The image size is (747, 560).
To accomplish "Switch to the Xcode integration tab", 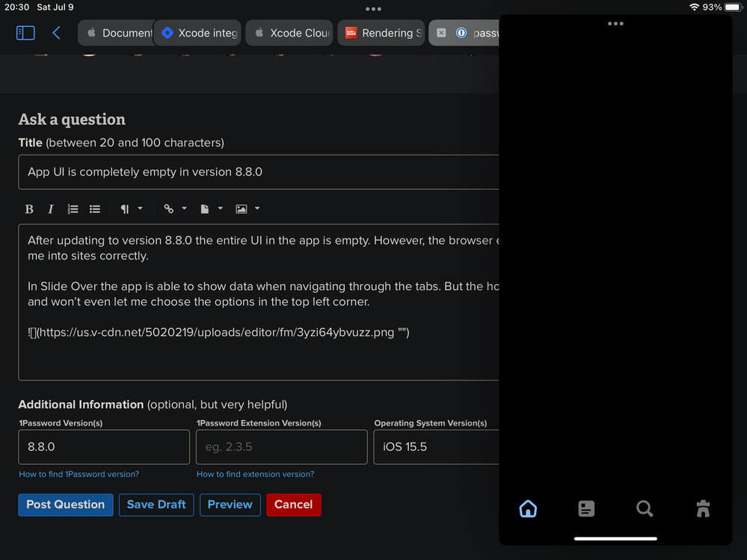I will point(199,33).
